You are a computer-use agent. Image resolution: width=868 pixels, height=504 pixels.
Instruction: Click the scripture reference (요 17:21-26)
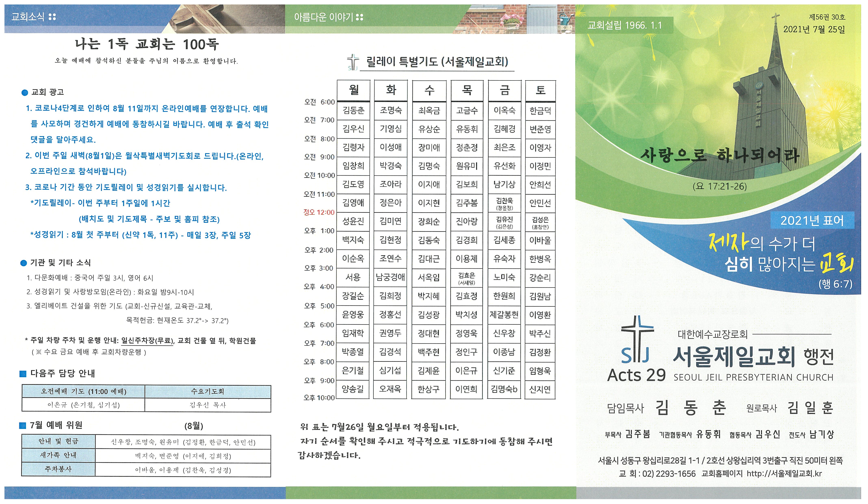(720, 187)
